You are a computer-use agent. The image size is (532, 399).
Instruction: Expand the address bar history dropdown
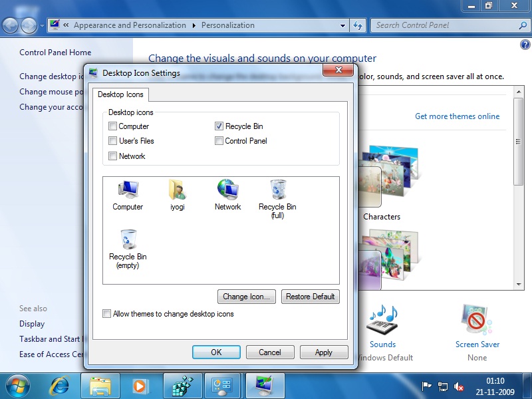click(x=342, y=25)
